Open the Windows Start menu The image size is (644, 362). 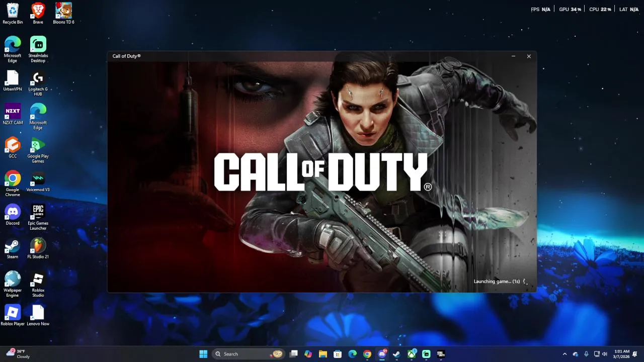(203, 354)
